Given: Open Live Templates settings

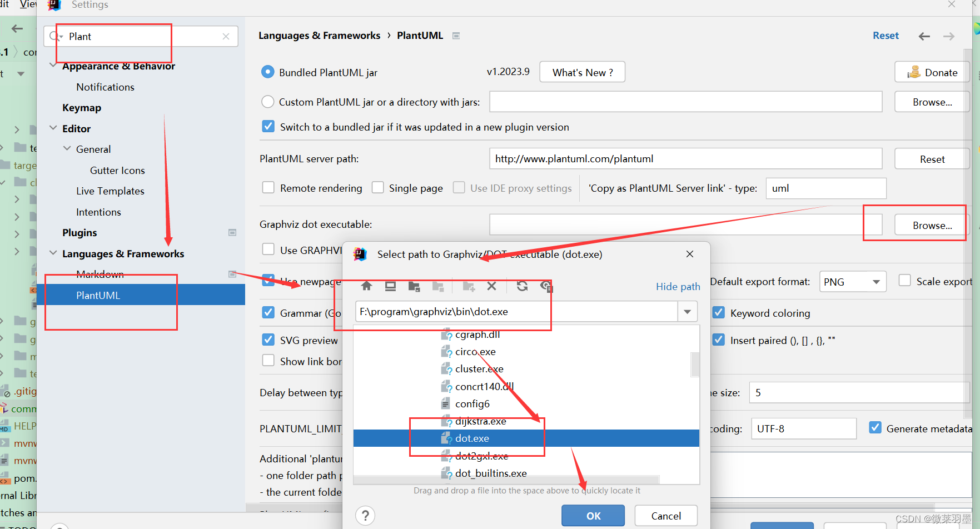Looking at the screenshot, I should pos(110,191).
